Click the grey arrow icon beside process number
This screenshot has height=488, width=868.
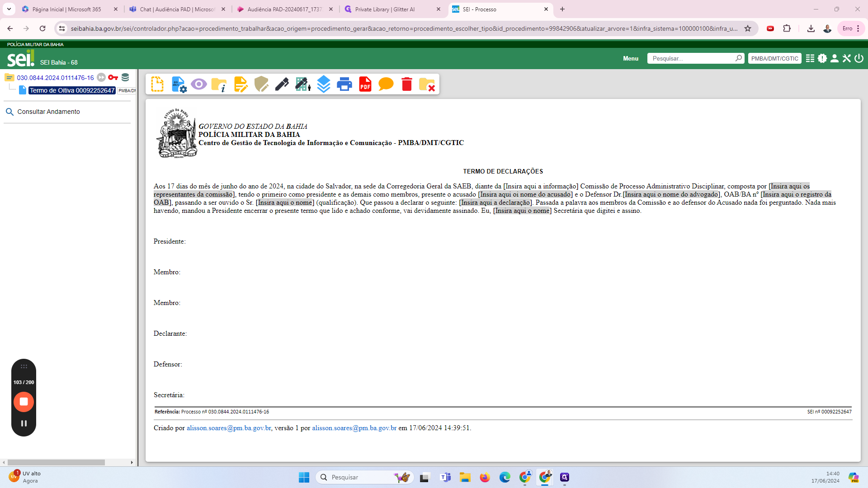101,77
